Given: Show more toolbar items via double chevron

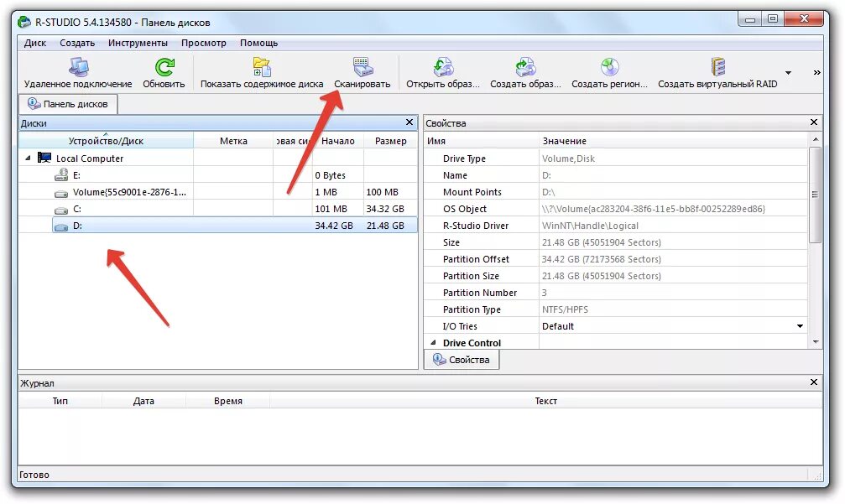Looking at the screenshot, I should coord(817,72).
